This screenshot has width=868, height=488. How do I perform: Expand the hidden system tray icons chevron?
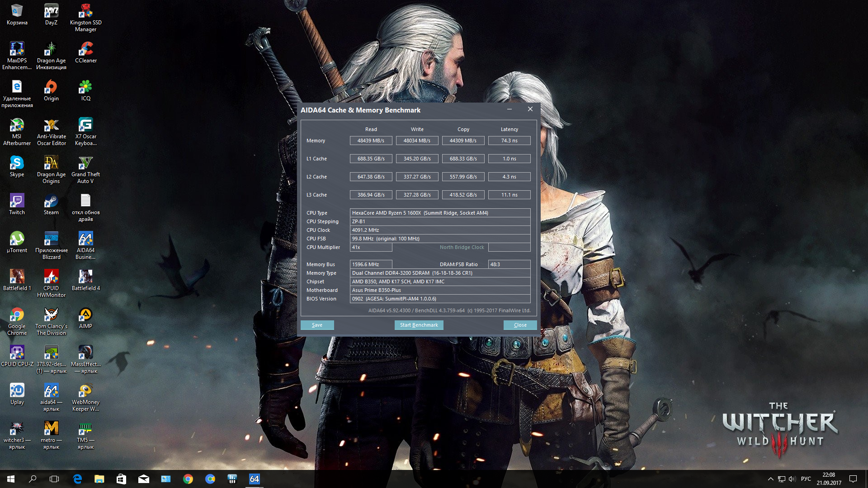[770, 479]
